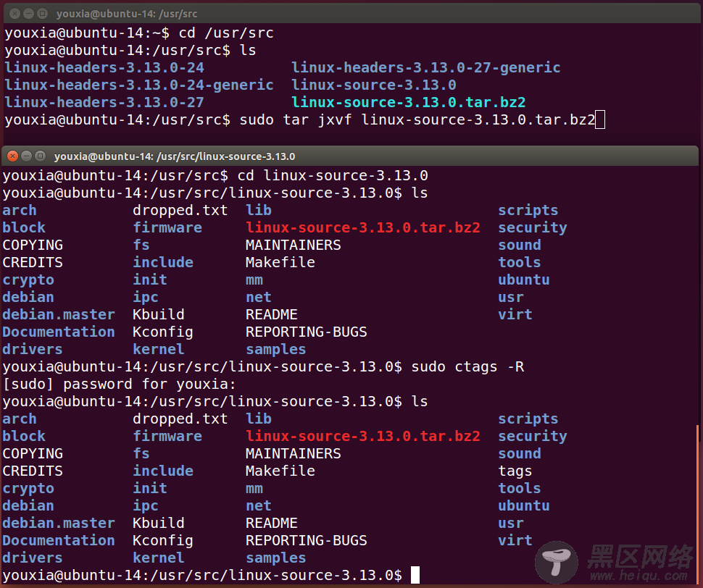
Task: Click 'tools' in the listing after ctags
Action: 519,489
